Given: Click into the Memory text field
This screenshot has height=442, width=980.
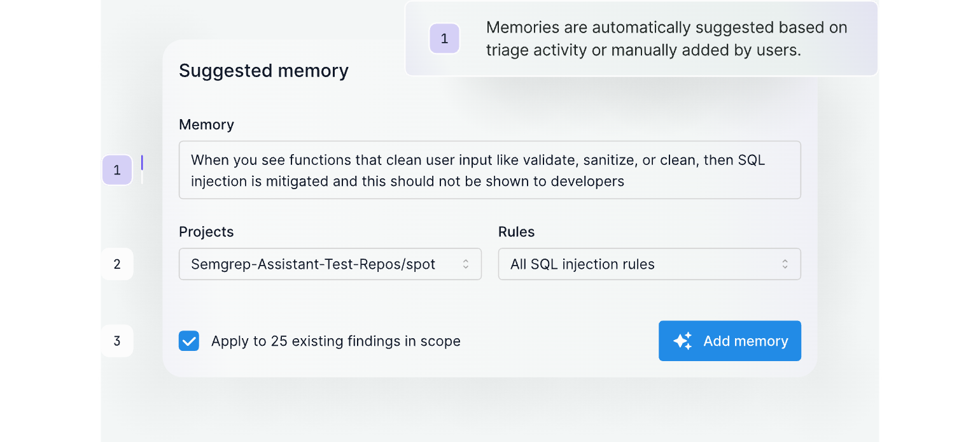Looking at the screenshot, I should pyautogui.click(x=489, y=170).
